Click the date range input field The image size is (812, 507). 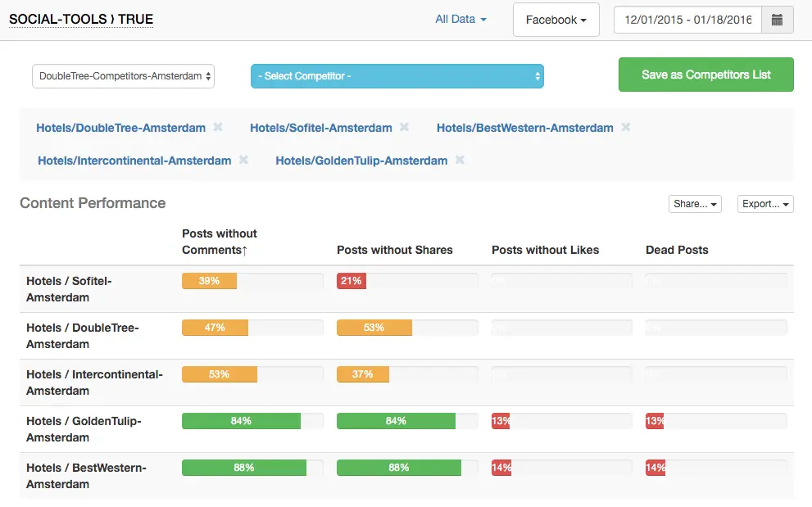click(687, 20)
